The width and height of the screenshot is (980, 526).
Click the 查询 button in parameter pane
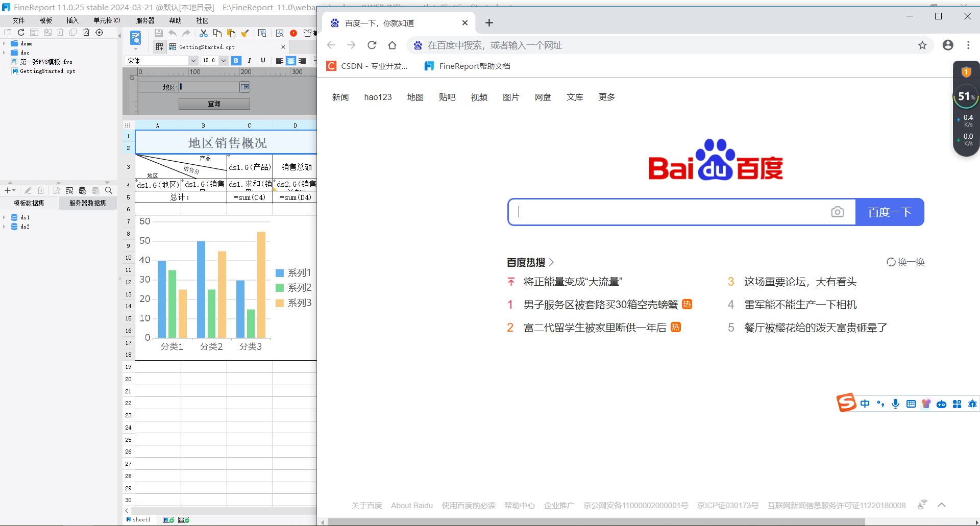click(x=214, y=104)
